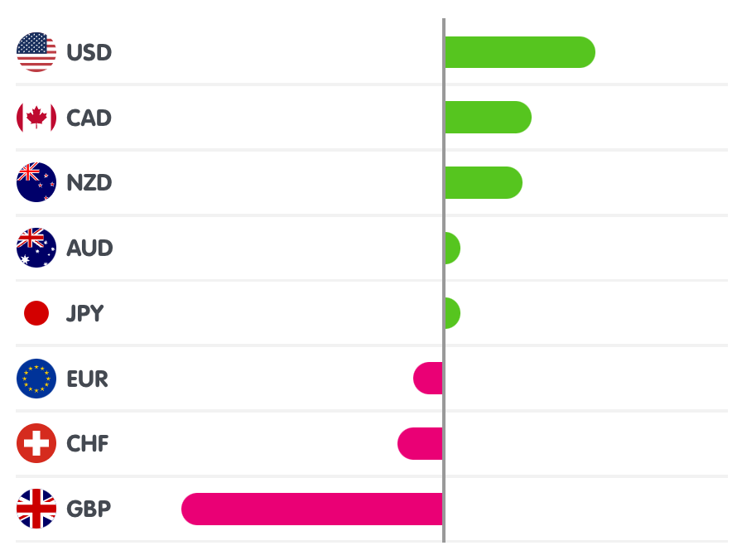Click the United States flag icon
The height and width of the screenshot is (560, 737).
tap(36, 52)
